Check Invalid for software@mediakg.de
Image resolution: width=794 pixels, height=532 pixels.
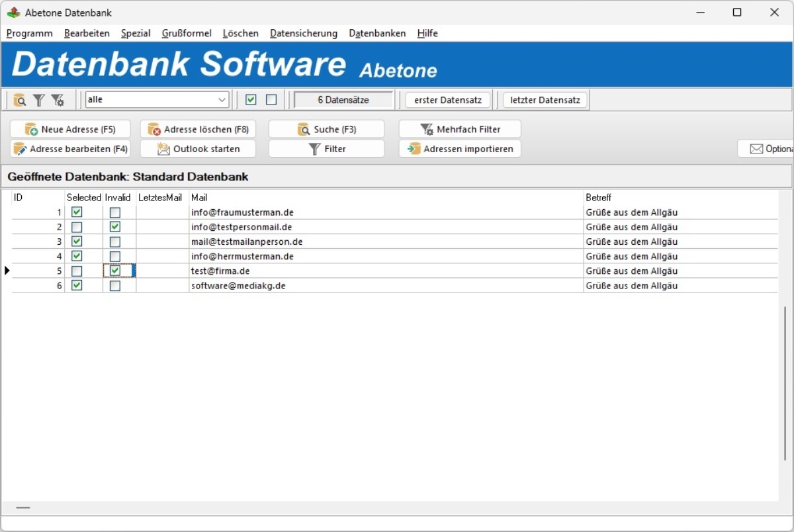click(x=115, y=285)
